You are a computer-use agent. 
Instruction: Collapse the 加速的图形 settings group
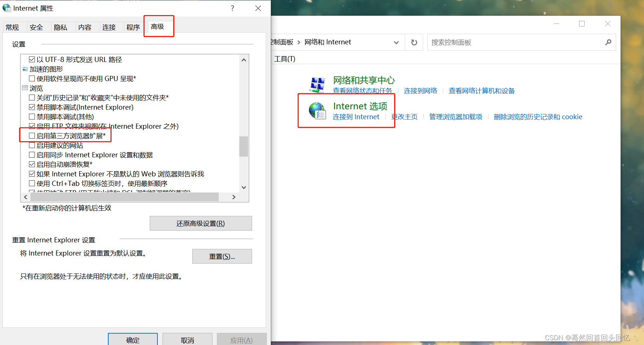pyautogui.click(x=25, y=69)
